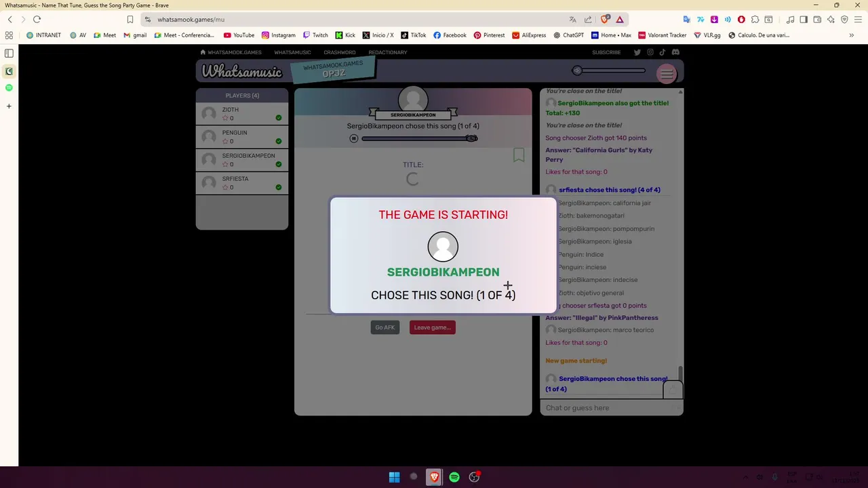The width and height of the screenshot is (868, 488).
Task: Open the WHATSAMOOK.GAMES home link
Action: 231,52
